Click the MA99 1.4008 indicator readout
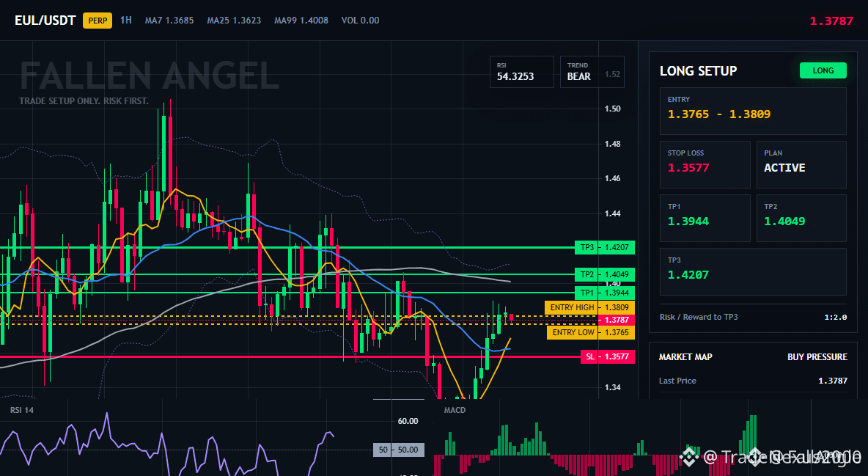 301,21
